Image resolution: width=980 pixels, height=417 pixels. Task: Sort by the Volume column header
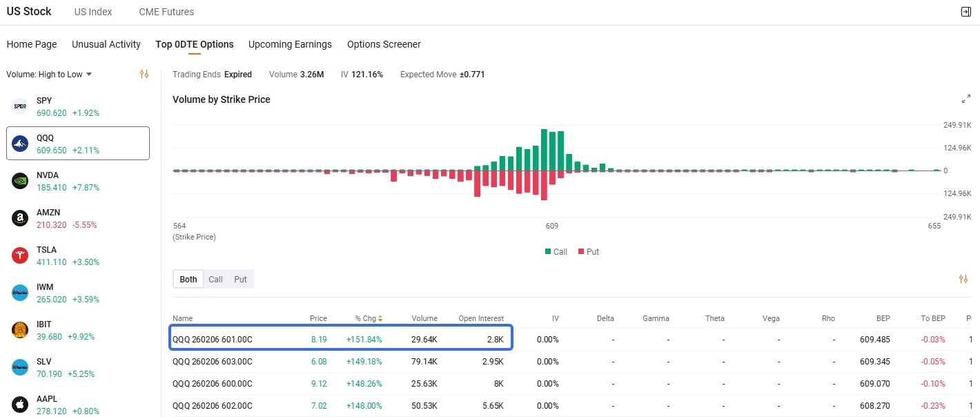pyautogui.click(x=424, y=318)
